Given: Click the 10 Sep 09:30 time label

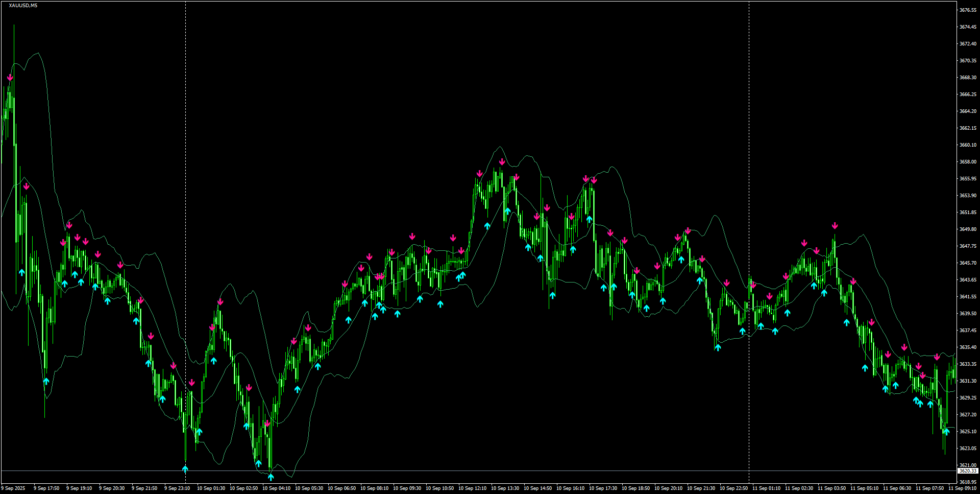Looking at the screenshot, I should coord(407,488).
